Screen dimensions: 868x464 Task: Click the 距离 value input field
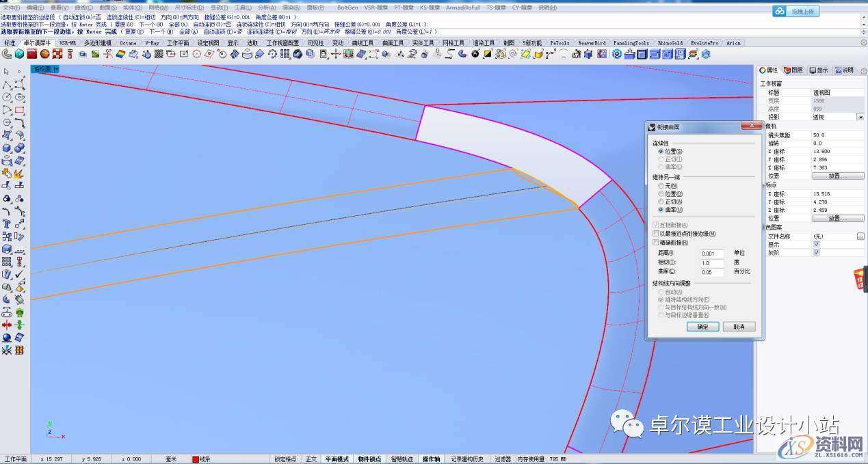coord(711,254)
